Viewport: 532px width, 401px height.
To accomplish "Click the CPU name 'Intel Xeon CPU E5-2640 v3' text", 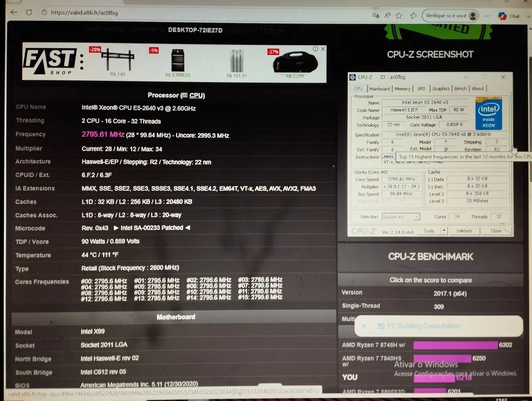I will tap(138, 108).
